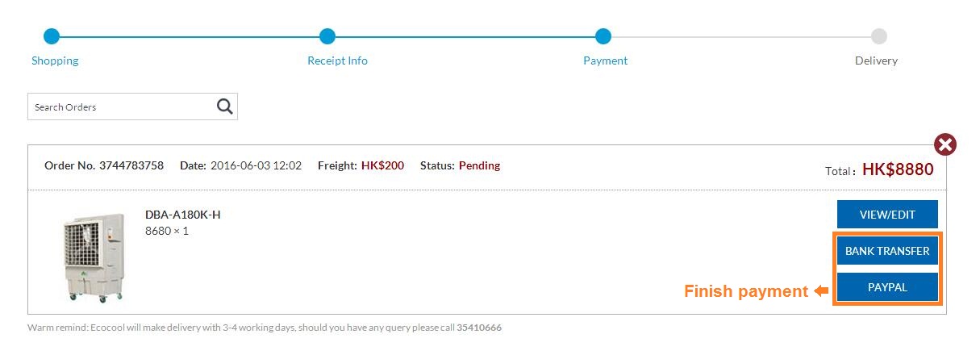Click the Pending status text
The height and width of the screenshot is (355, 980).
pos(479,165)
